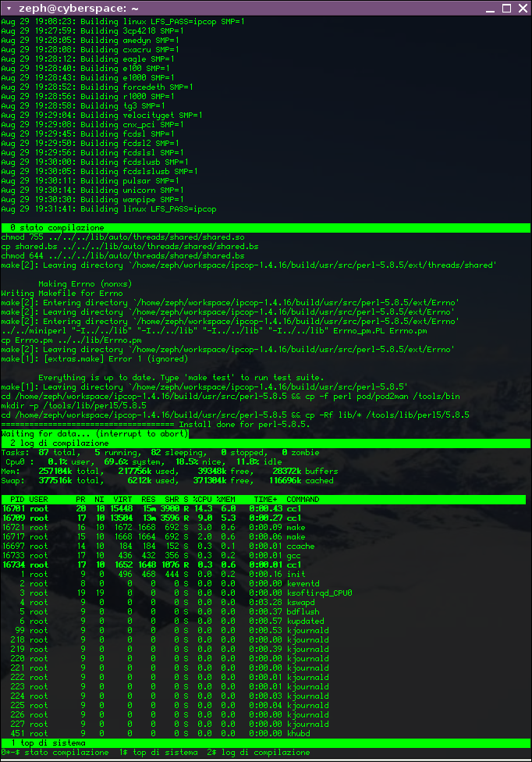Open the window menu in the title bar

(9, 8)
